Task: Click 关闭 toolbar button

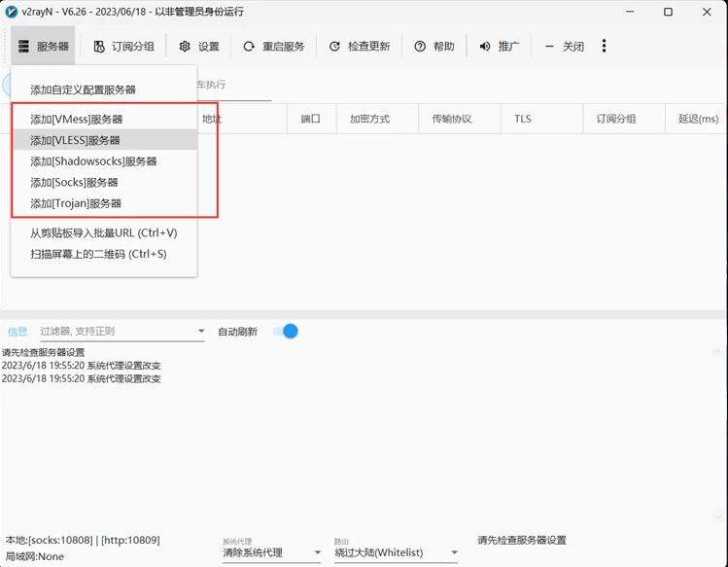Action: [564, 47]
